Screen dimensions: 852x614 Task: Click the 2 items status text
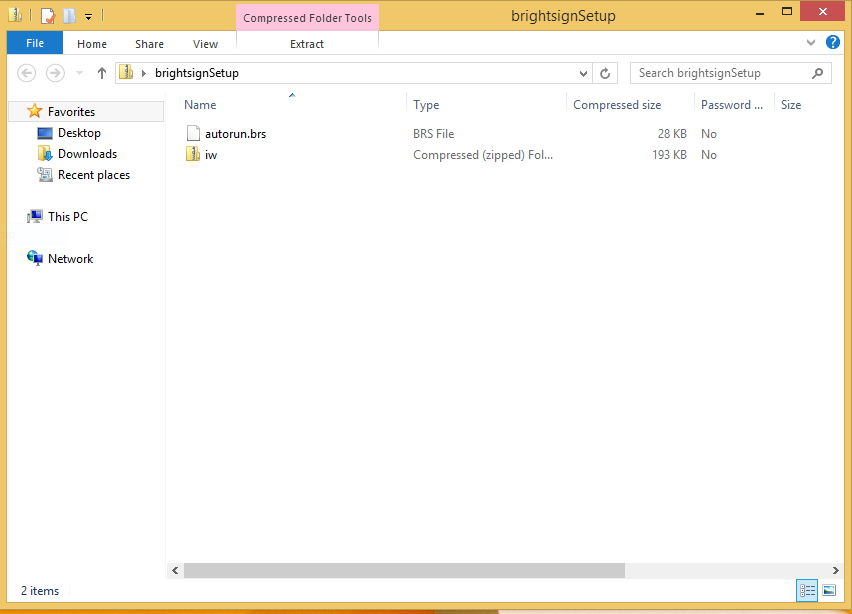click(x=40, y=591)
